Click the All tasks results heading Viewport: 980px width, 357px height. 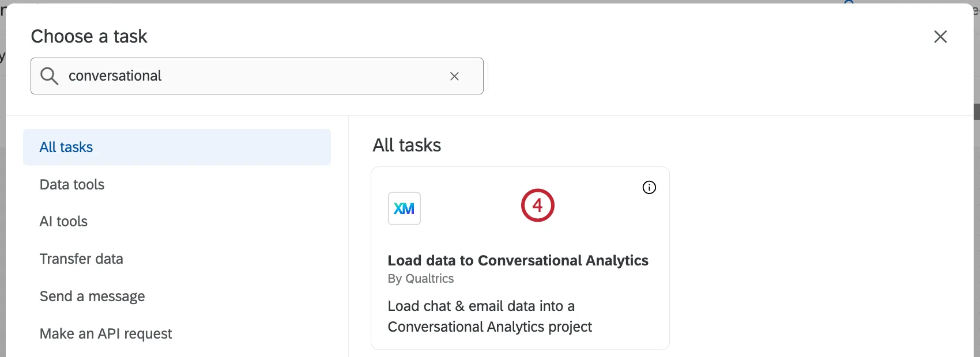(x=406, y=145)
